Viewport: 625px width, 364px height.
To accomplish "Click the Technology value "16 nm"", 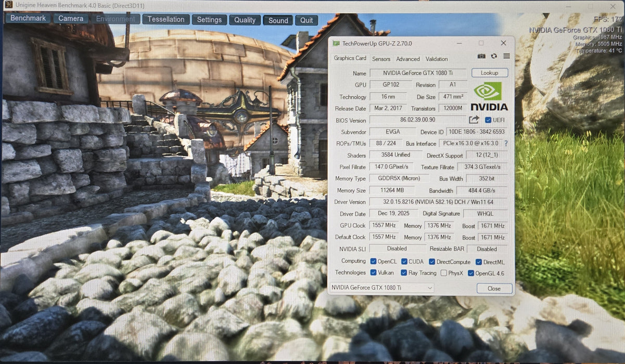I will point(388,97).
